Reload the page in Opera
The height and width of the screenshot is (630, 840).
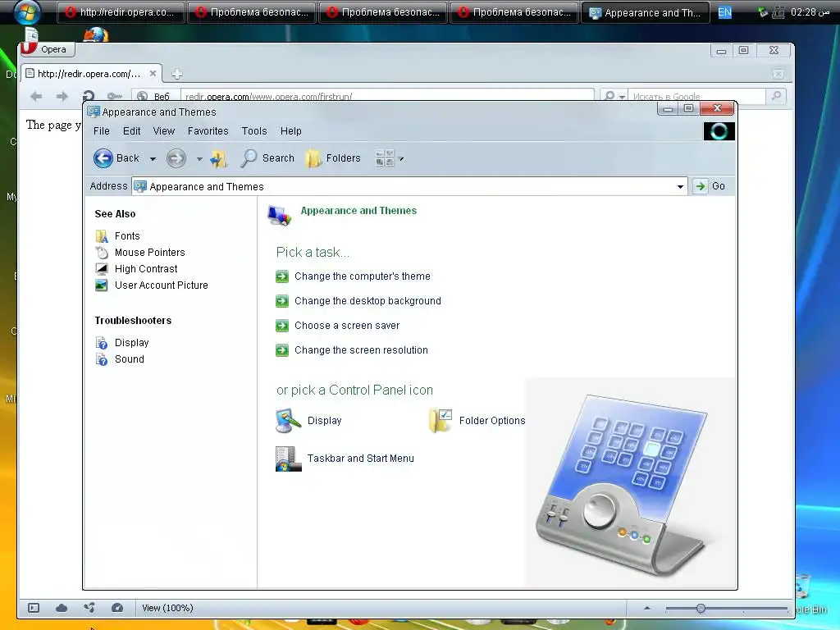coord(89,96)
